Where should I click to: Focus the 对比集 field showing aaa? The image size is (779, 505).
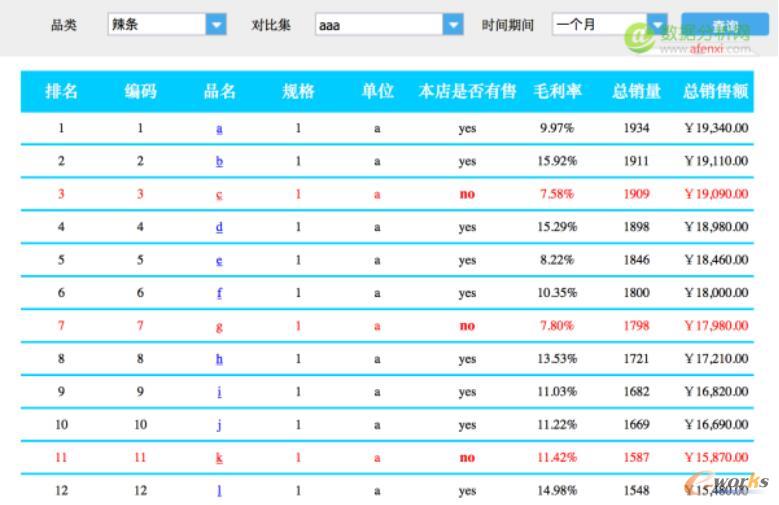[378, 24]
